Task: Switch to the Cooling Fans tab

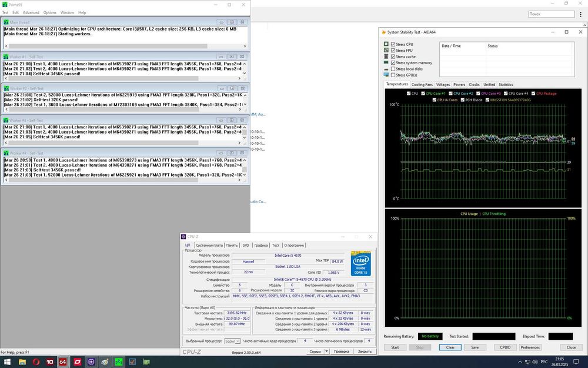Action: 422,84
